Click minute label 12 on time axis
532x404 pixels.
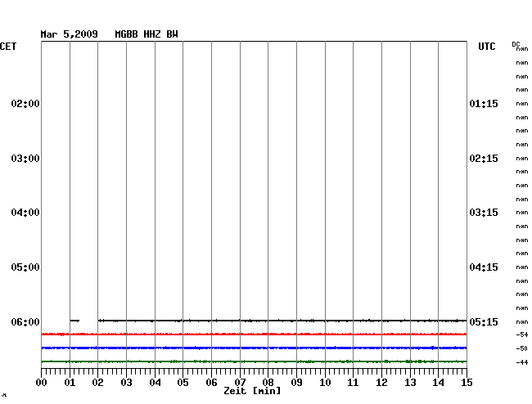[x=381, y=383]
